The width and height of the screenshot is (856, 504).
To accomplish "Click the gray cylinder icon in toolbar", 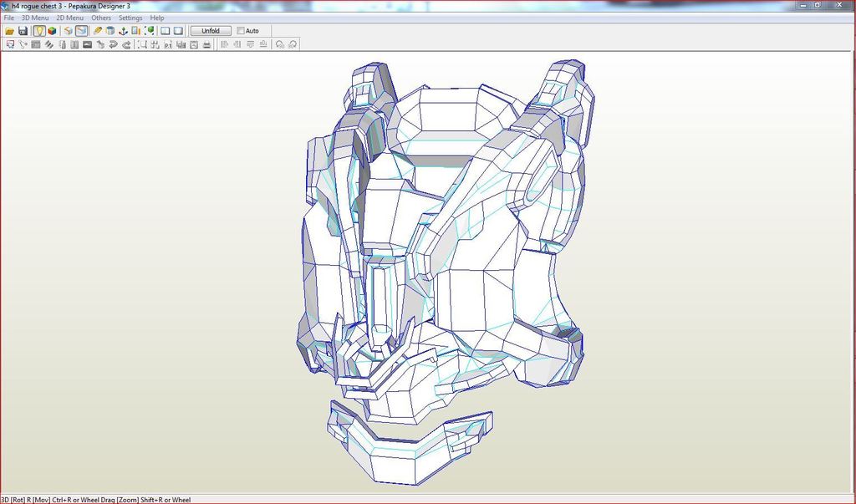I will point(110,31).
